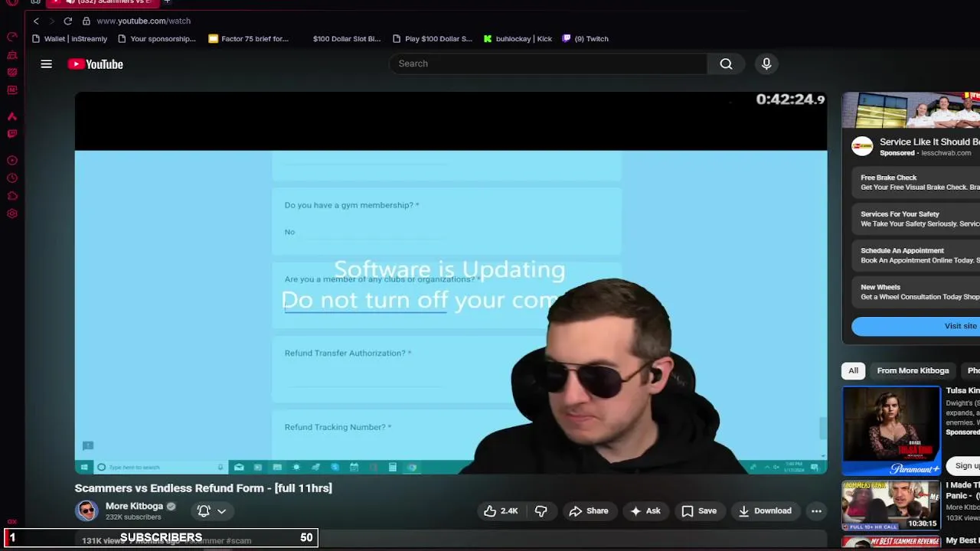Save the video to a playlist

(x=699, y=510)
